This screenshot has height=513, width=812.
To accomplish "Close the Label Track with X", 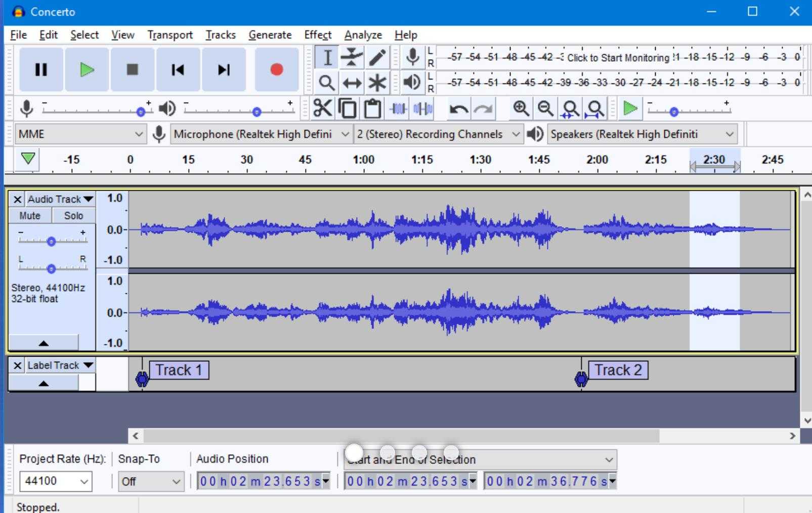I will point(17,365).
